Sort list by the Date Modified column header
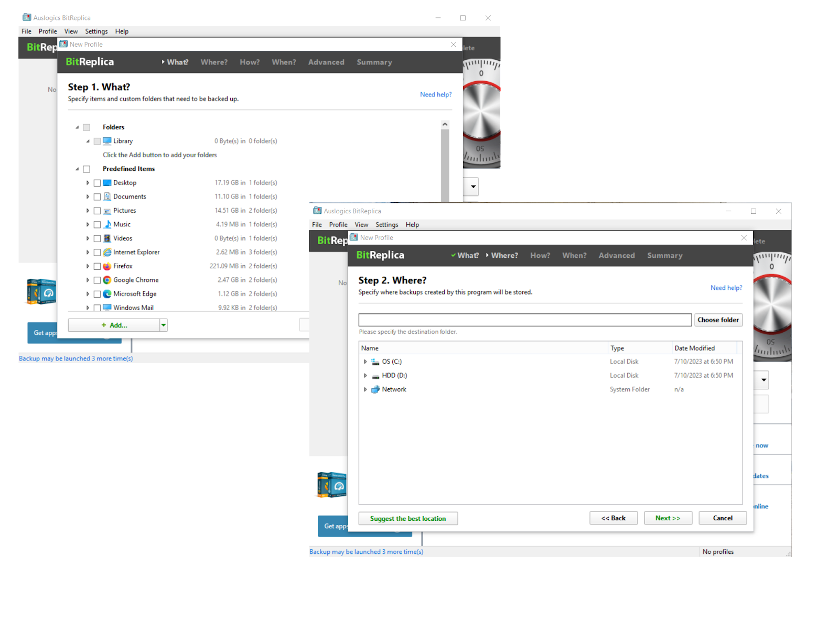 (704, 348)
